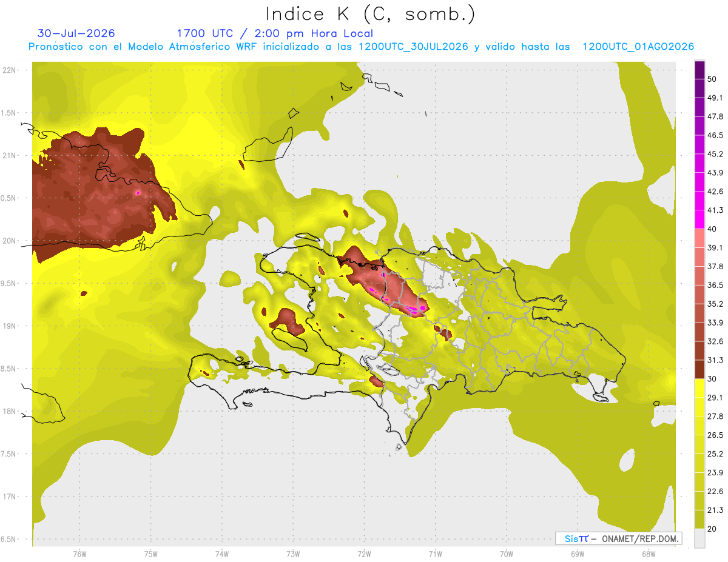
Task: Click the color bar value '39.1'
Action: pyautogui.click(x=715, y=247)
